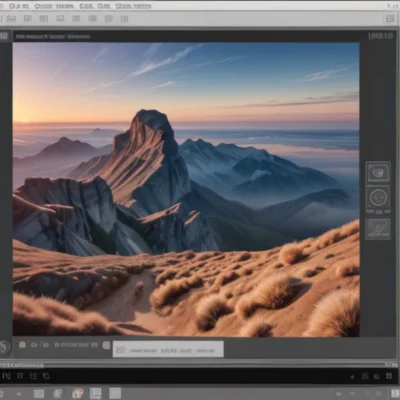Open the last menu in the menu bar

click(x=133, y=6)
